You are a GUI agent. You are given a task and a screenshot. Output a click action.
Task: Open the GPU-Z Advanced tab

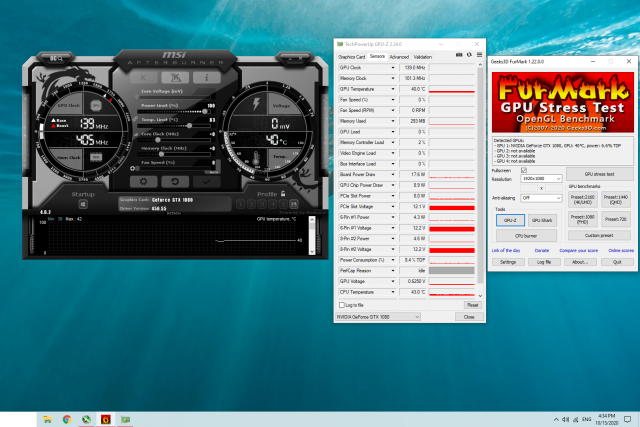399,57
